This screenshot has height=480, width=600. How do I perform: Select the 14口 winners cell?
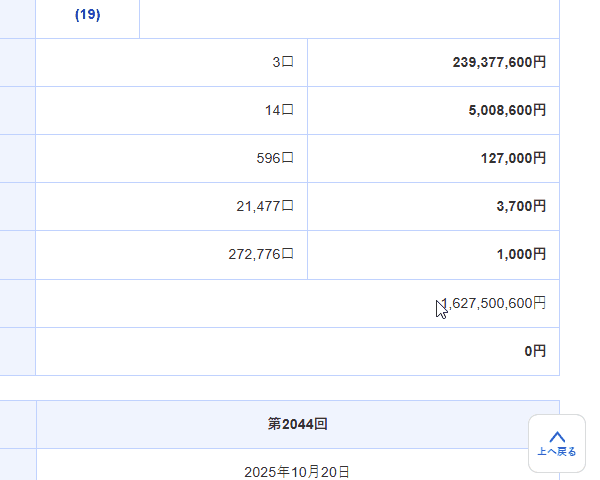(279, 110)
